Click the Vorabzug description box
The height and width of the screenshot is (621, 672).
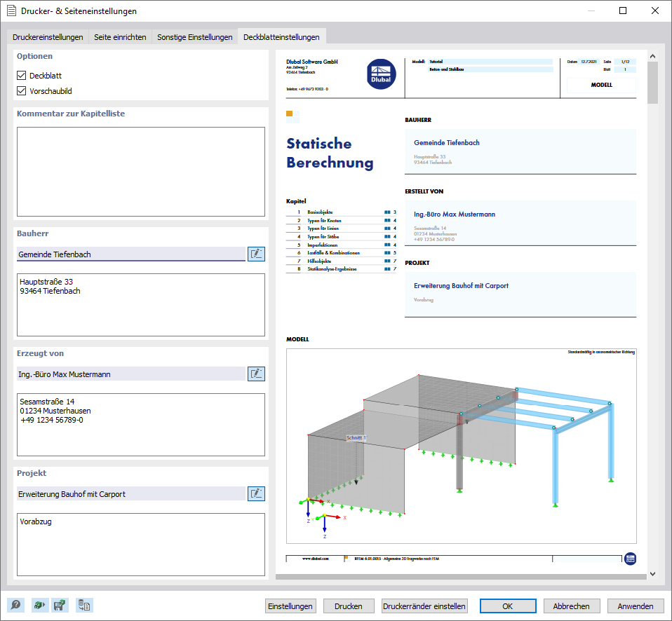coord(141,545)
